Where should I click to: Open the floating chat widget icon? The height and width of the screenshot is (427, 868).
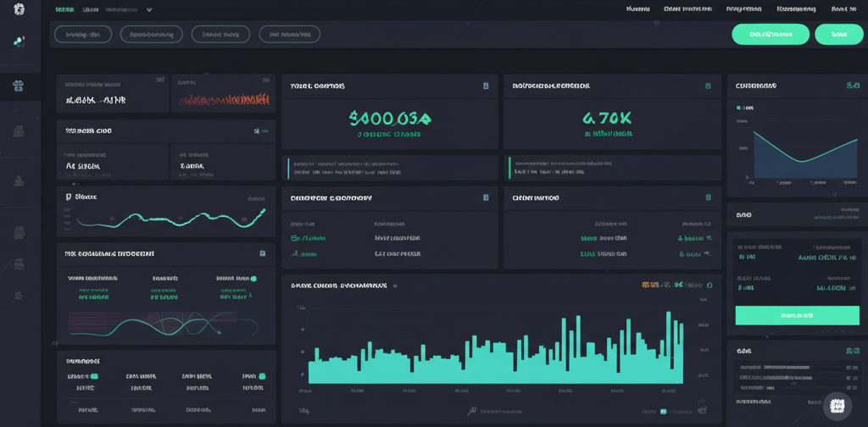(838, 405)
